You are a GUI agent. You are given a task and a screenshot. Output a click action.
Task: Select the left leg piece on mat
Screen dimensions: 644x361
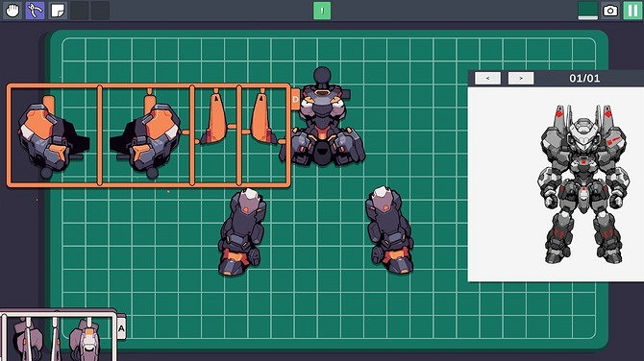pyautogui.click(x=242, y=231)
